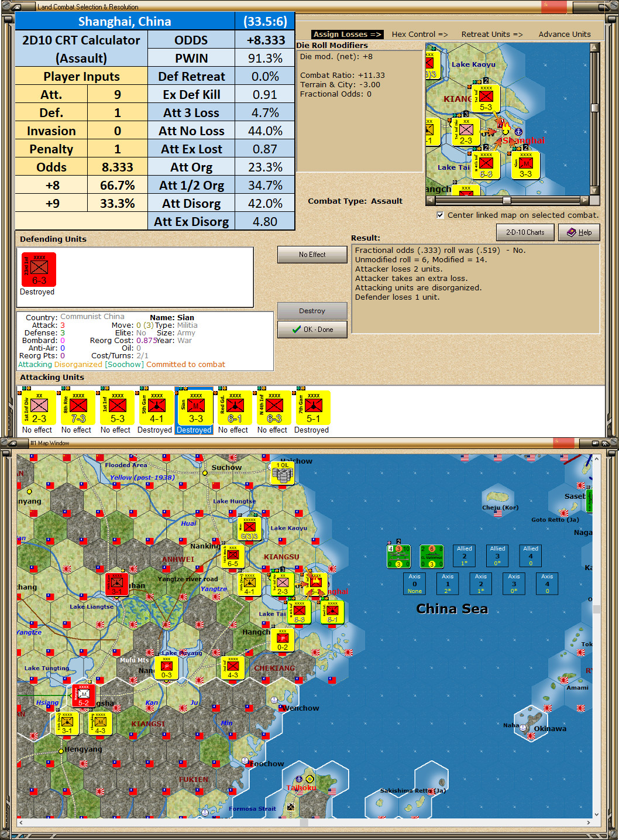Click the Destroy button
Screen dimensions: 619x840
tap(312, 311)
